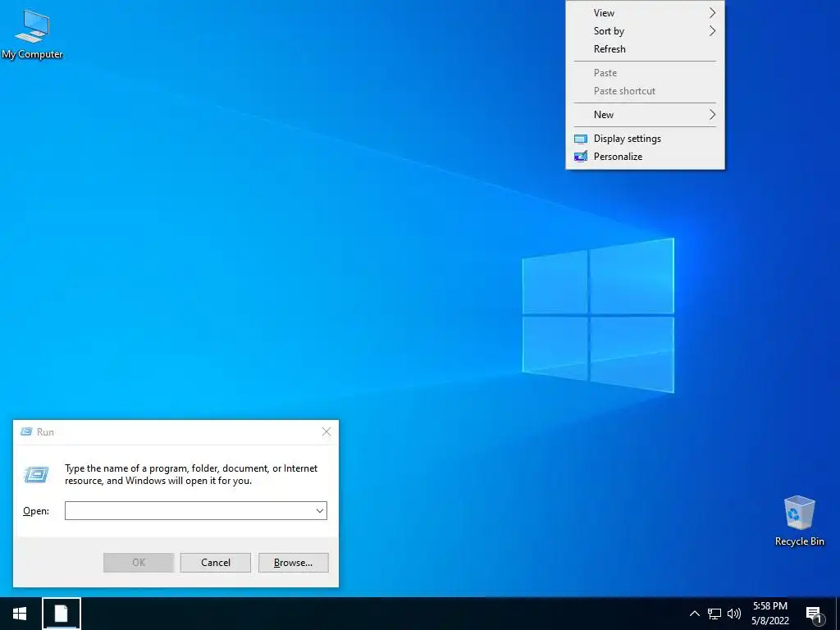Screen dimensions: 840x630
Task: Click the Display settings monitor icon
Action: [x=581, y=139]
